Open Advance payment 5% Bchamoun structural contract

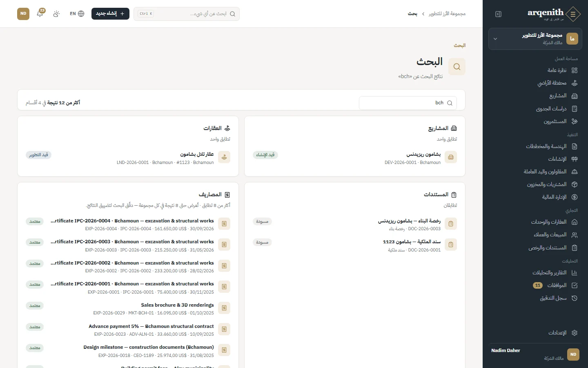128,330
